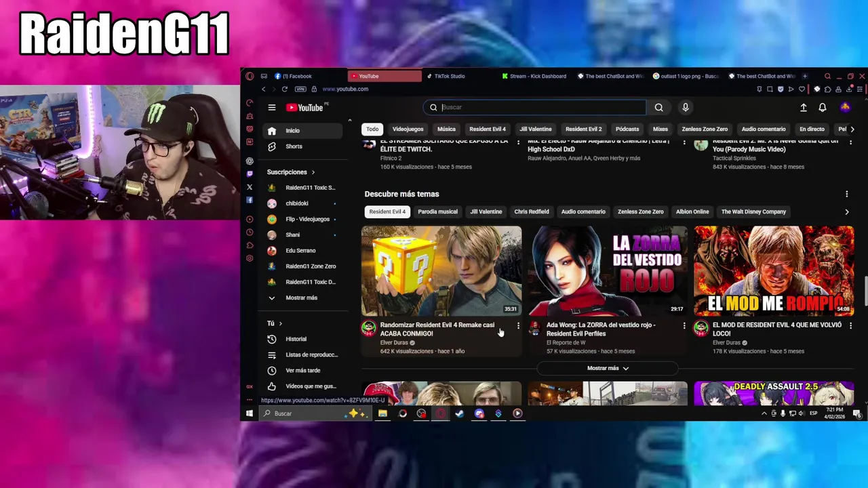Switch to the Facebook browser tab

click(x=309, y=76)
